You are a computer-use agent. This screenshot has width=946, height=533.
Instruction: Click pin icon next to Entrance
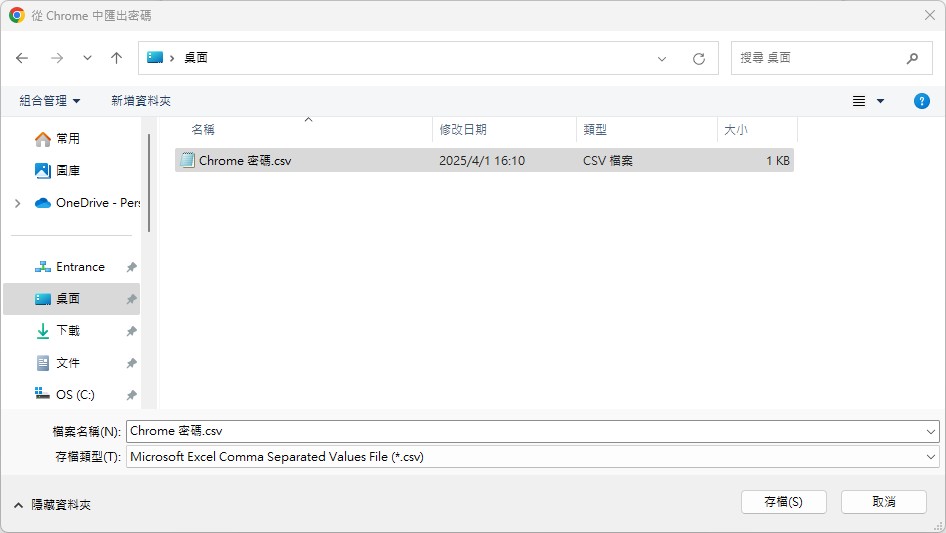tap(131, 267)
